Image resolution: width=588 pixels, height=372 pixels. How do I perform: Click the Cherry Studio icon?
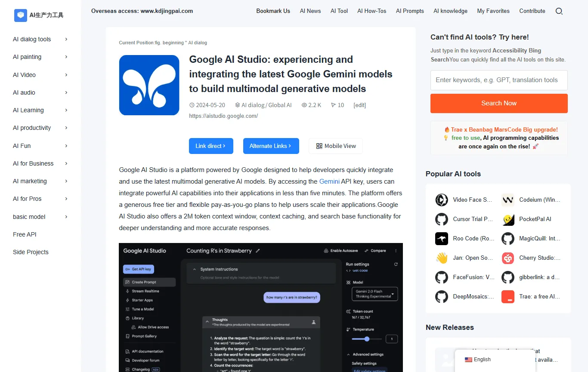tap(508, 258)
